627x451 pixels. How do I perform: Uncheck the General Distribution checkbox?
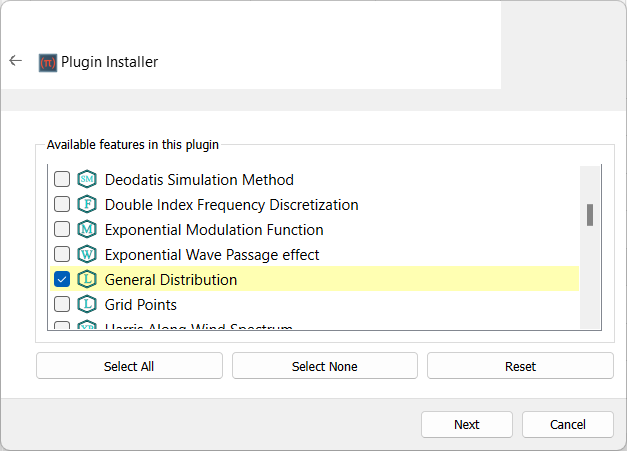click(x=62, y=280)
